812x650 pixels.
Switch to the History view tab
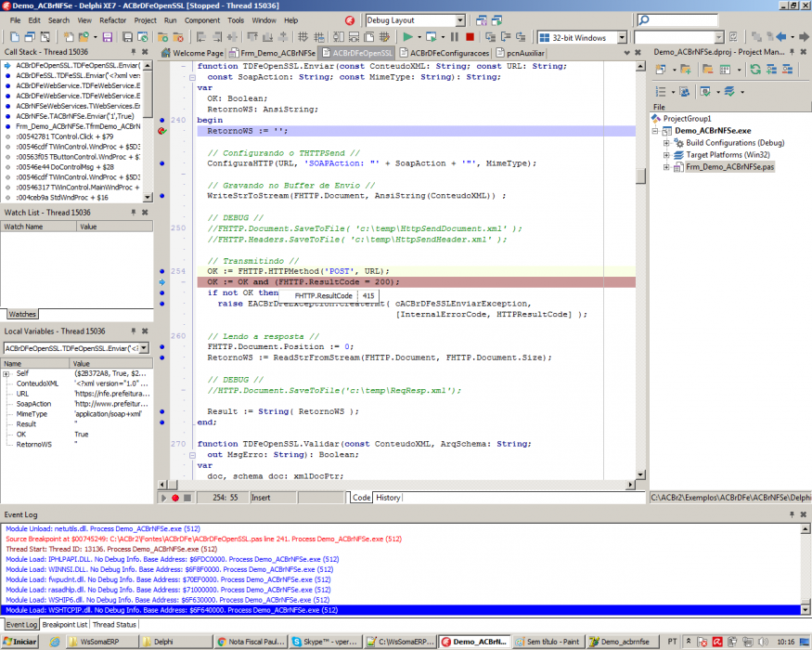click(x=388, y=498)
